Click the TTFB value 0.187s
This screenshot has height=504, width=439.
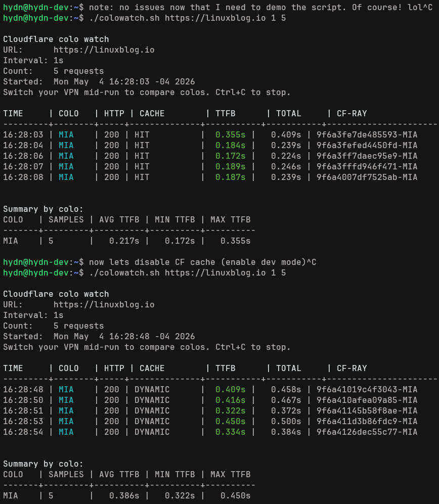(230, 177)
